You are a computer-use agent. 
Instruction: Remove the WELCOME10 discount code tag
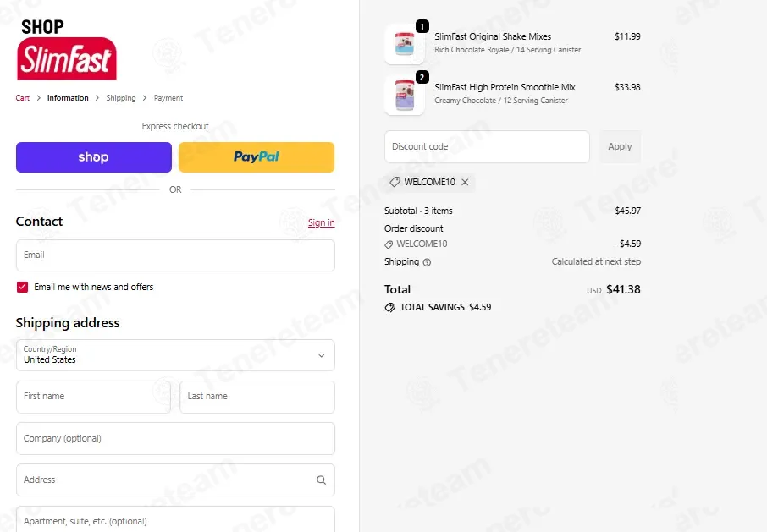pyautogui.click(x=465, y=182)
